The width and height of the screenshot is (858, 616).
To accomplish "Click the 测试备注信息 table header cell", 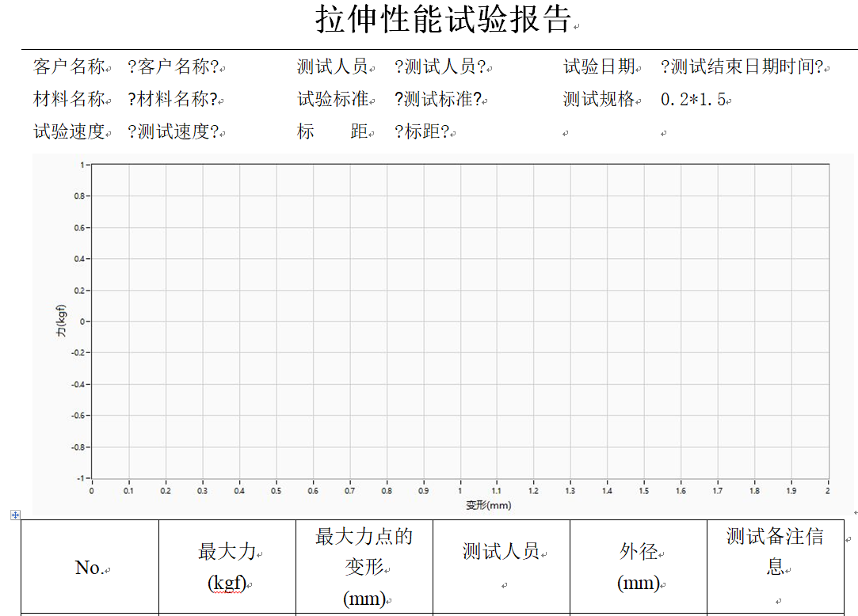I will pos(775,551).
